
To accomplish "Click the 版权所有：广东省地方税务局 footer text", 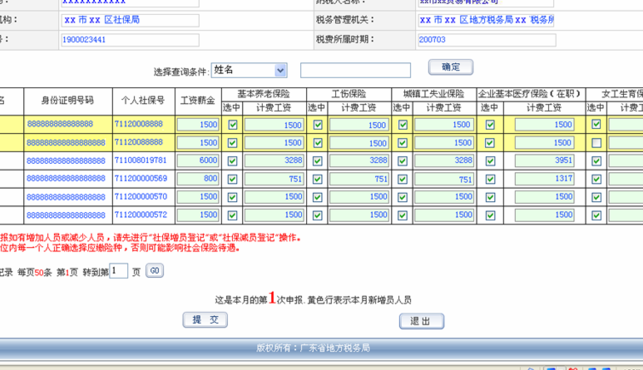I will pos(313,348).
